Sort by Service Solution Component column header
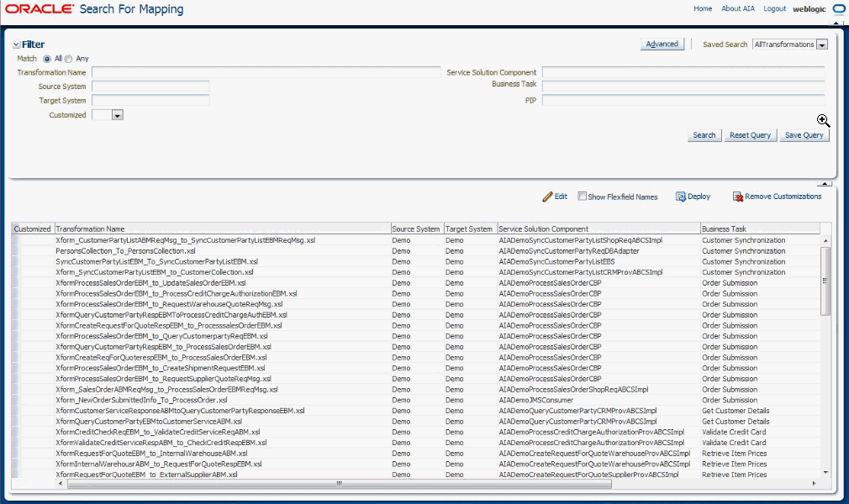 tap(599, 229)
